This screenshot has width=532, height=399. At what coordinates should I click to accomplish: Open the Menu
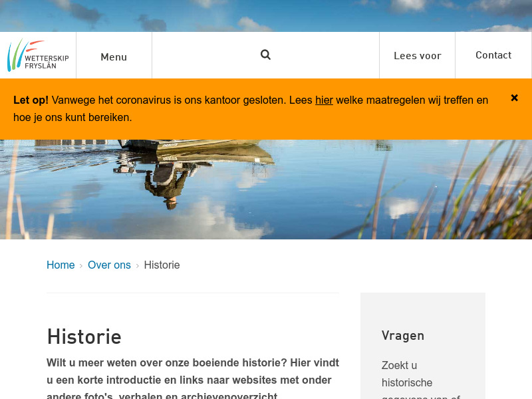(114, 57)
